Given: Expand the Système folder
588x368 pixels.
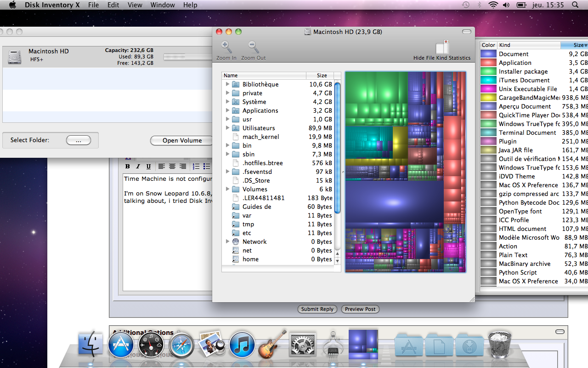Looking at the screenshot, I should tap(227, 102).
